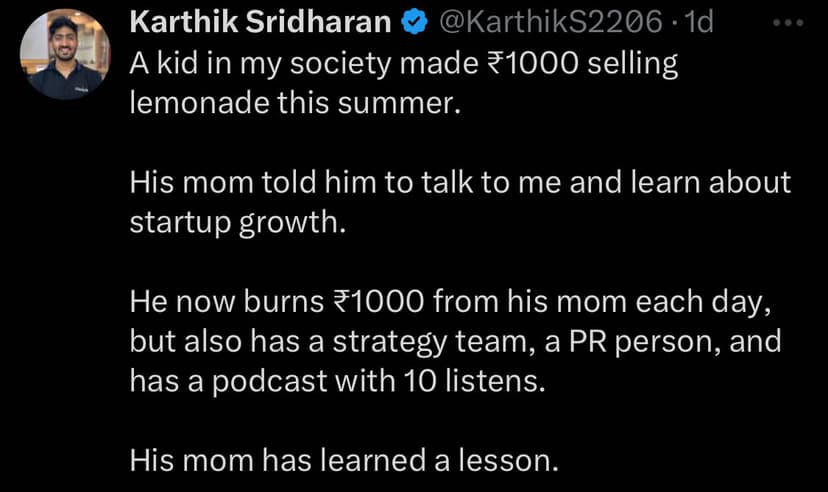Select the line mentioning "a strategy team"
Viewport: 828px width, 492px height.
click(x=455, y=340)
